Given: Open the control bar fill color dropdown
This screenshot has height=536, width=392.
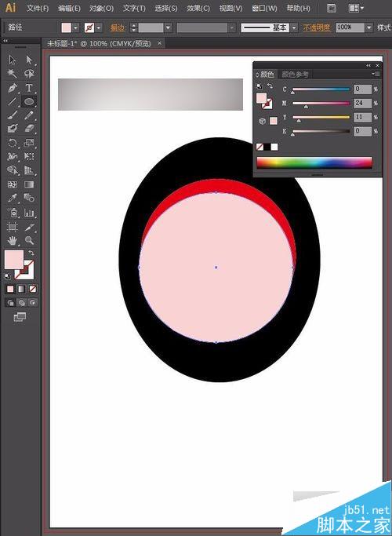Looking at the screenshot, I should coord(76,27).
